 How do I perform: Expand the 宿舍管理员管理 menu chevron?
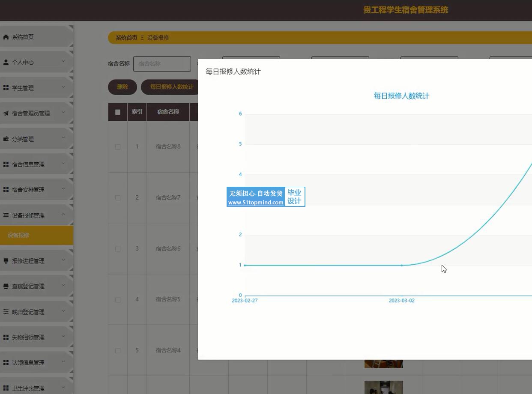click(x=63, y=112)
